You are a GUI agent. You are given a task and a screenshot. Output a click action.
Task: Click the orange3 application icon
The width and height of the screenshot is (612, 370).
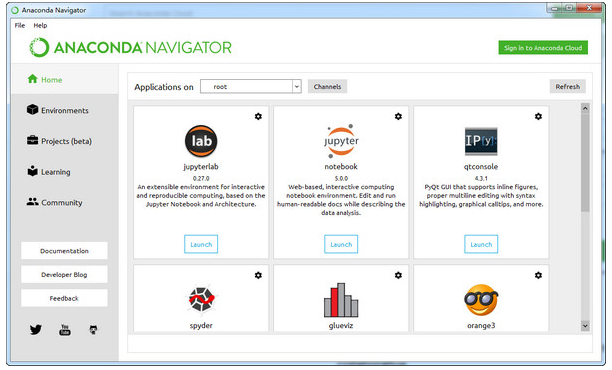pyautogui.click(x=481, y=300)
